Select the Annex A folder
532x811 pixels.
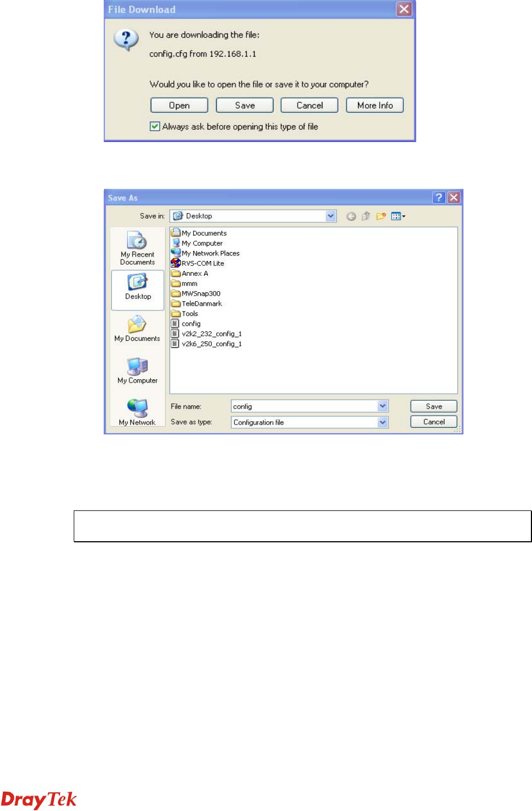pos(190,274)
